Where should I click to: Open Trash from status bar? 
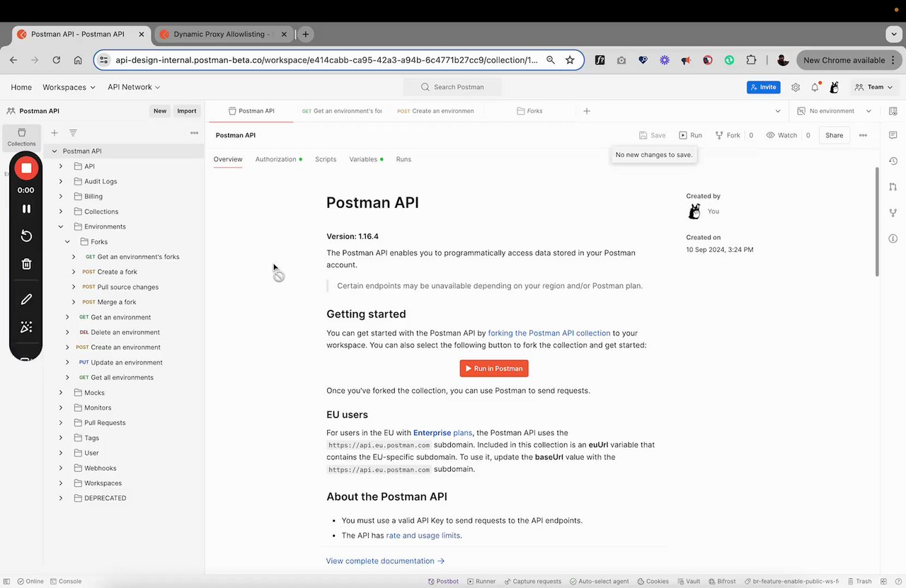[x=859, y=581]
